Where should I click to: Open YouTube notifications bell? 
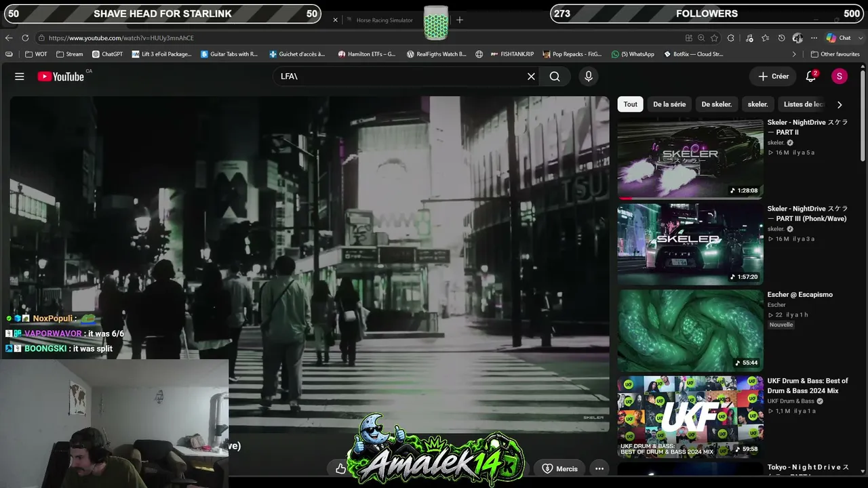click(x=811, y=77)
